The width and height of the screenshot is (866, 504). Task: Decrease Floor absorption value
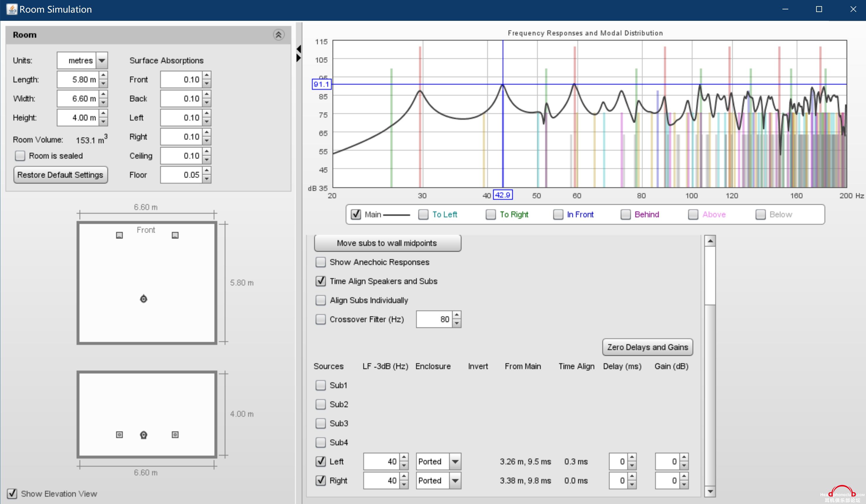206,179
